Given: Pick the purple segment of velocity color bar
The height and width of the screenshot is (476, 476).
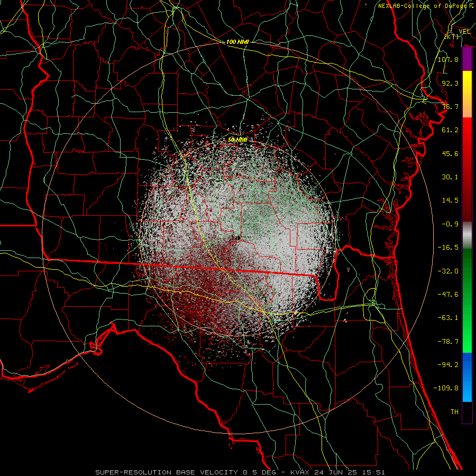Looking at the screenshot, I should 467,59.
